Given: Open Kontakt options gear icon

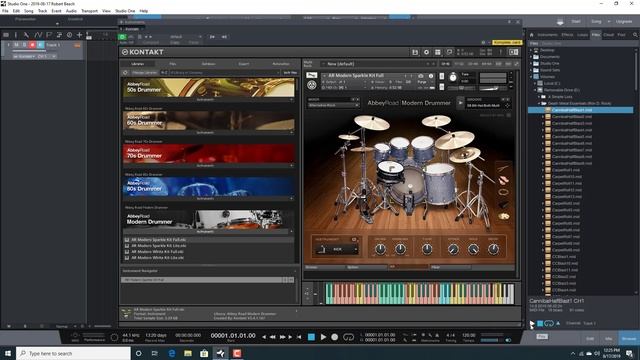Looking at the screenshot, I should coord(427,52).
